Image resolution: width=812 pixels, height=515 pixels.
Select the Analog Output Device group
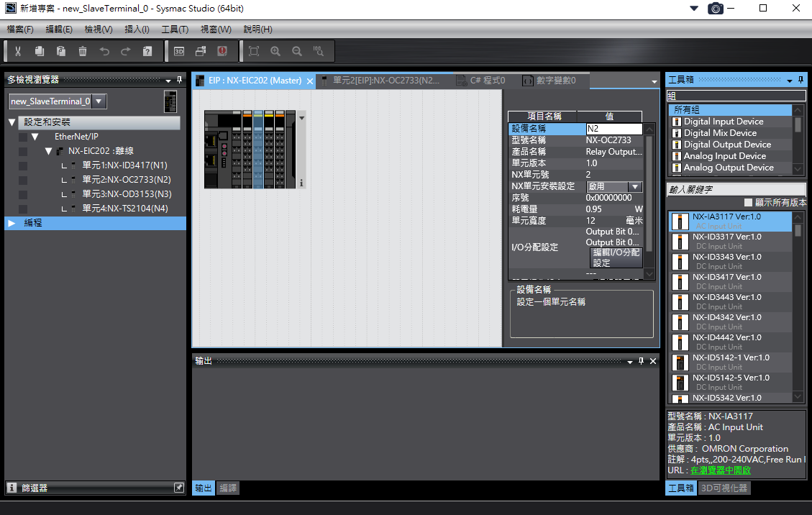click(730, 168)
